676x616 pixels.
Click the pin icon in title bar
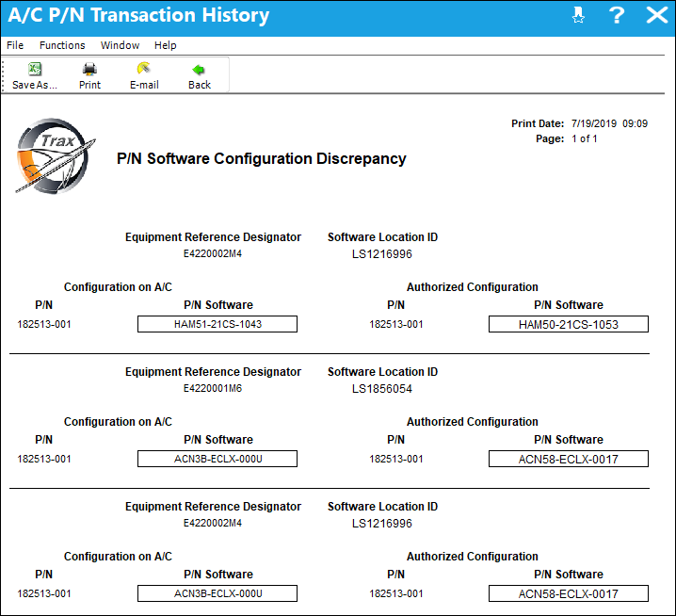[x=578, y=15]
